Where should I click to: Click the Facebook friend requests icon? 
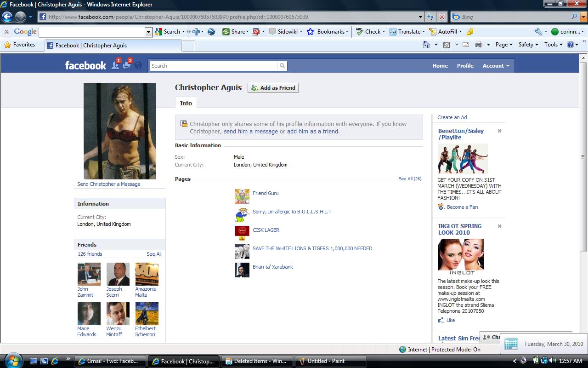coord(115,65)
